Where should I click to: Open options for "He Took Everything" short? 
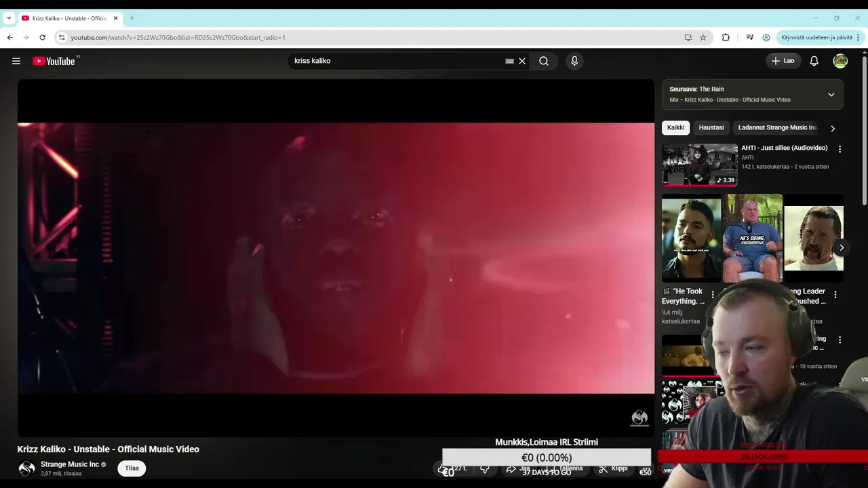tap(712, 295)
